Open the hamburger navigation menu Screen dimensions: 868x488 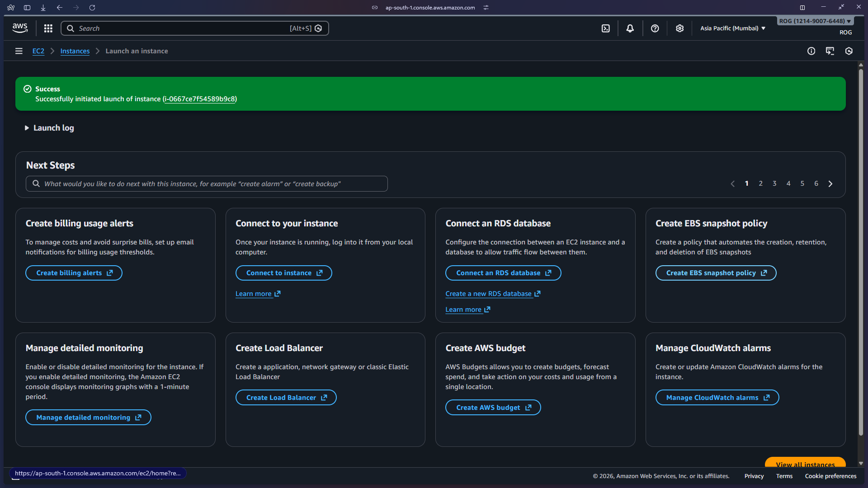[19, 51]
